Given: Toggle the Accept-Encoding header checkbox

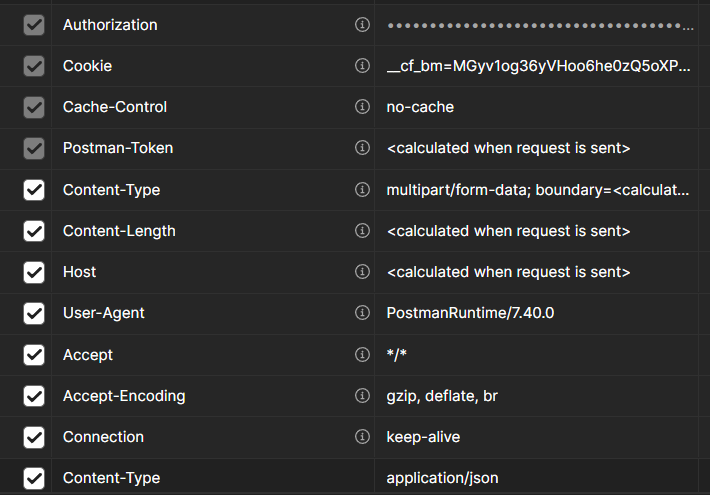Looking at the screenshot, I should pos(34,396).
